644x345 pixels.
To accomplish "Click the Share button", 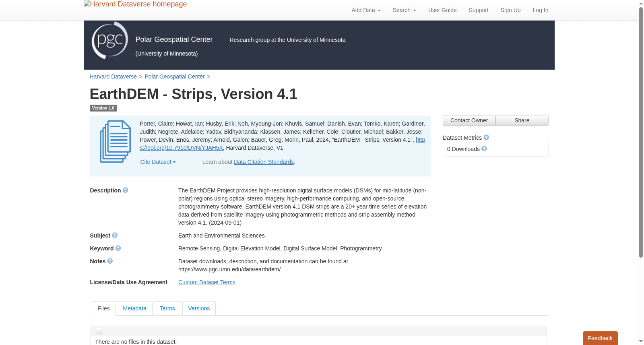I will tap(522, 120).
